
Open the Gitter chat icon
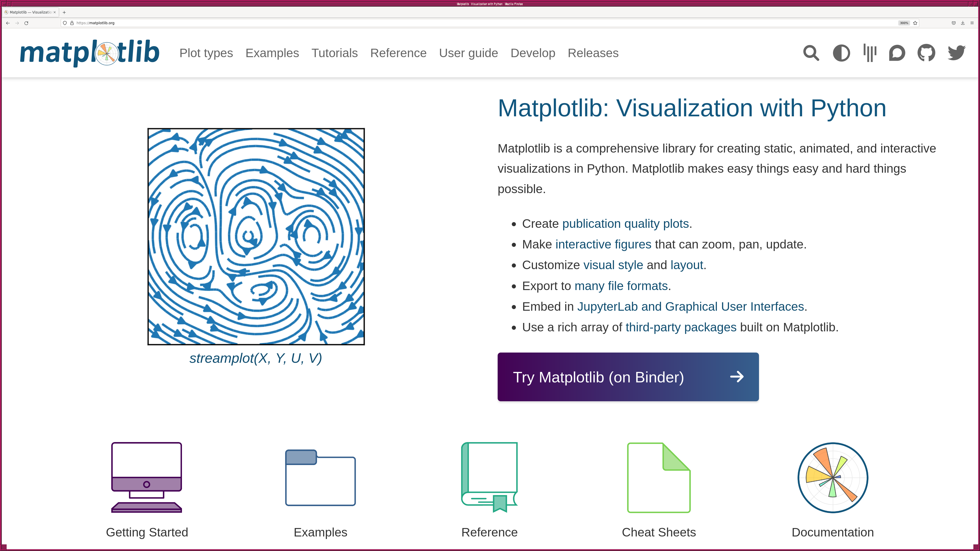(x=870, y=53)
